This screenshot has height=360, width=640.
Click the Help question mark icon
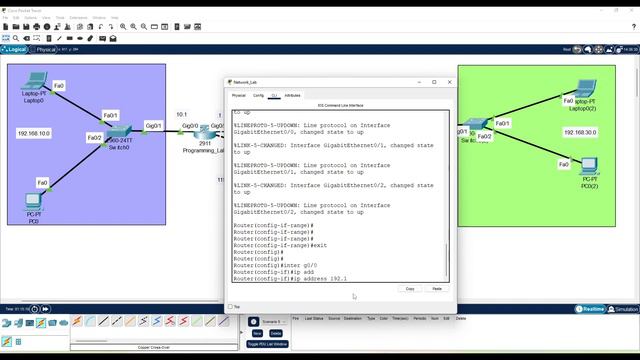pyautogui.click(x=634, y=27)
